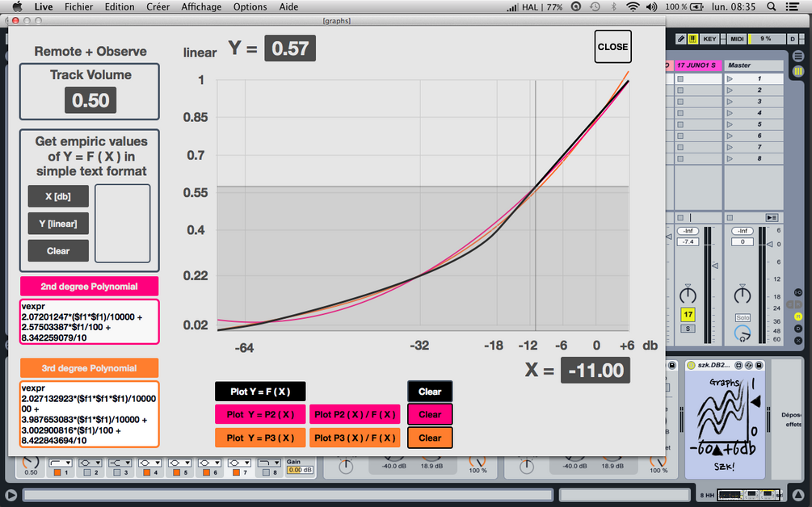Screen dimensions: 812x507
Task: Toggle EQ band 4 activator
Action: tap(146, 472)
